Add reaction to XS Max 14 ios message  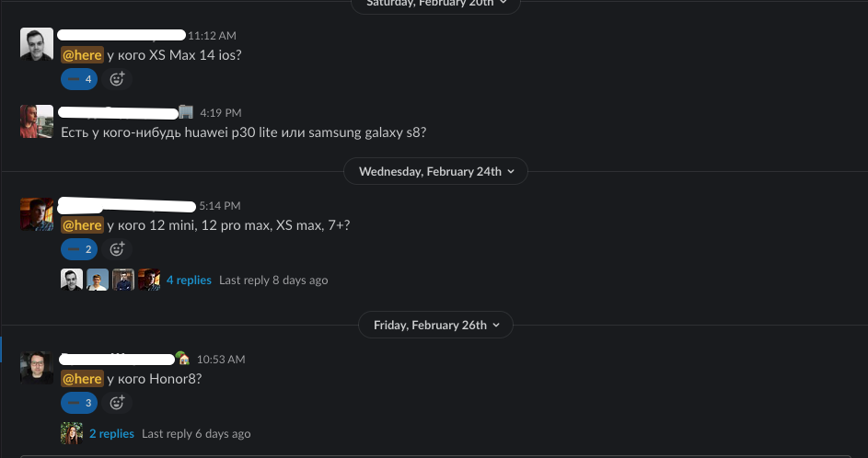[x=117, y=79]
